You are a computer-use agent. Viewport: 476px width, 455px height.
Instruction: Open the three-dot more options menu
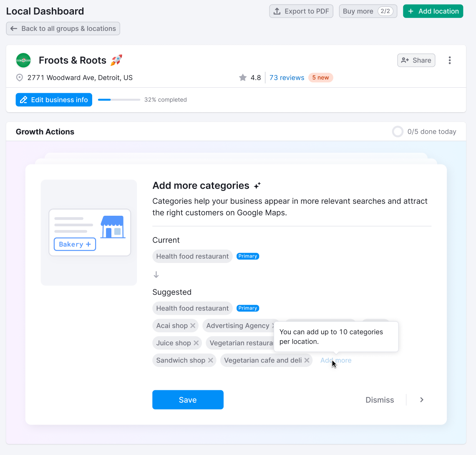tap(449, 61)
